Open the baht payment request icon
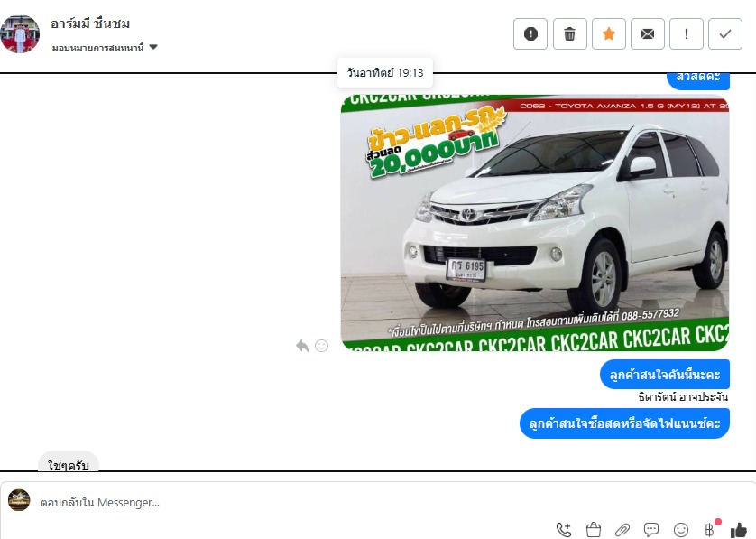The width and height of the screenshot is (756, 539). tap(709, 530)
